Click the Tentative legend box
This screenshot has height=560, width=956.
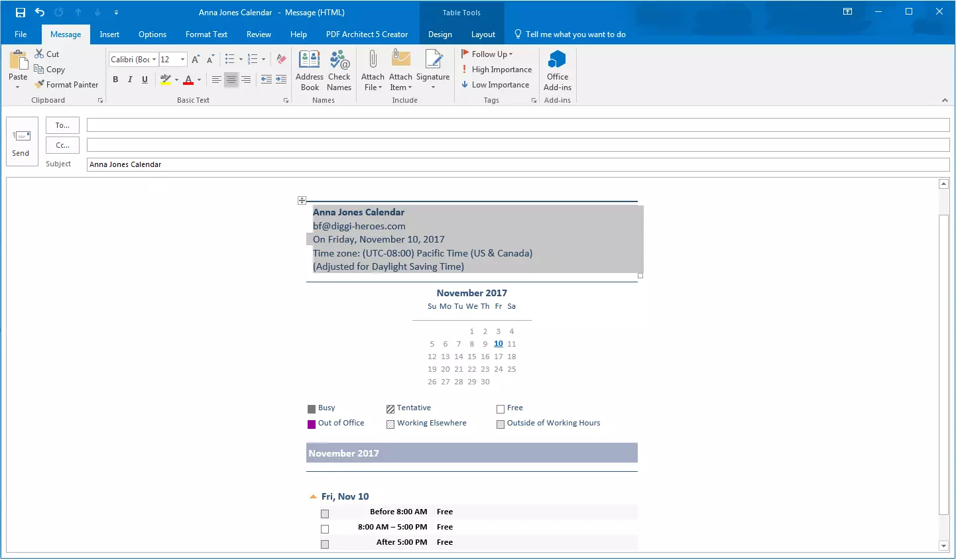[390, 409]
